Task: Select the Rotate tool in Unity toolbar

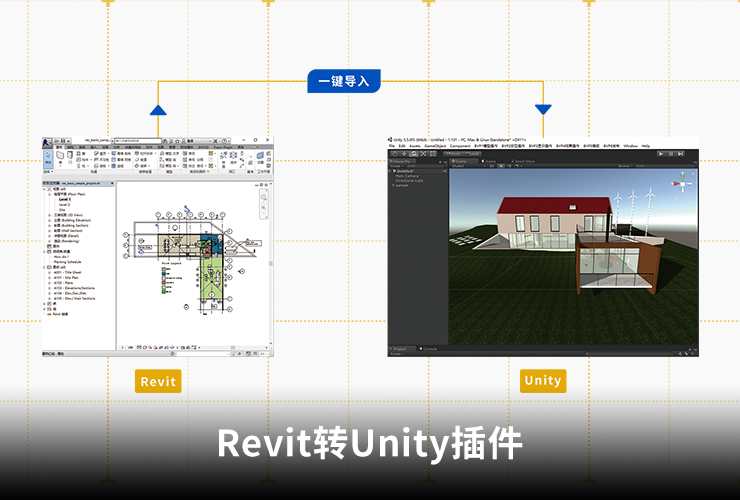Action: [413, 154]
